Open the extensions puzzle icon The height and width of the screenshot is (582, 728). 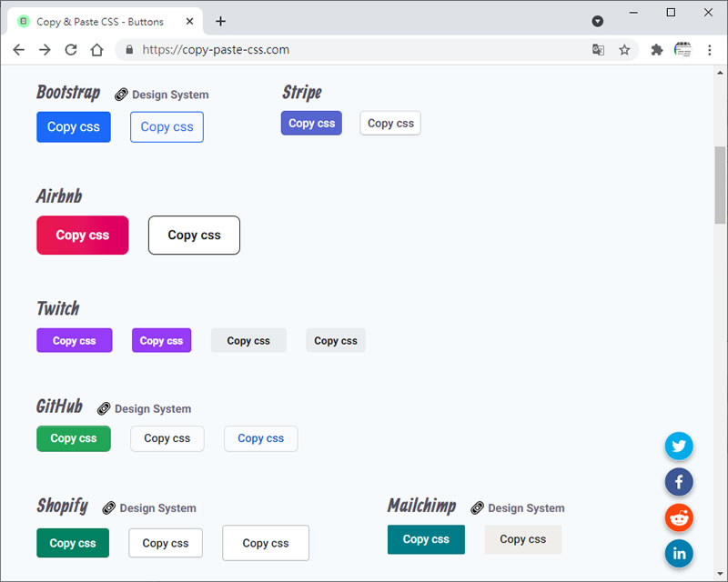tap(656, 50)
